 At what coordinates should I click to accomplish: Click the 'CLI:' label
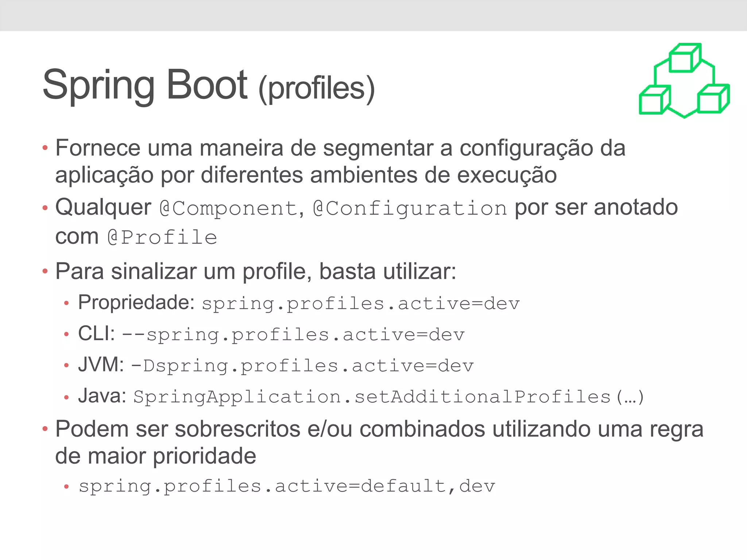97,333
